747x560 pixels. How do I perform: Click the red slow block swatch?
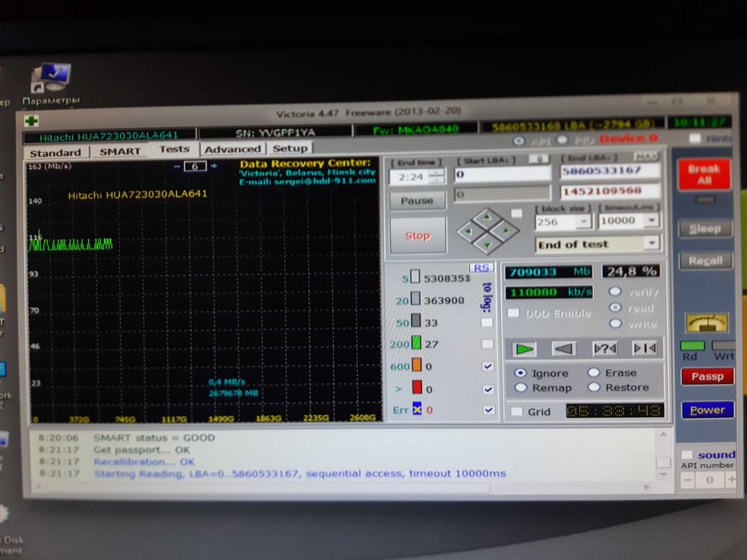click(x=417, y=387)
